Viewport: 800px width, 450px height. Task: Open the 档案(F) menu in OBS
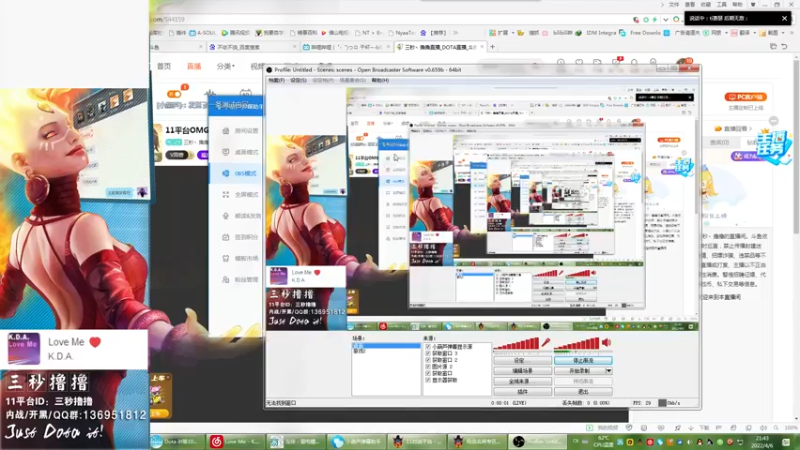(277, 80)
